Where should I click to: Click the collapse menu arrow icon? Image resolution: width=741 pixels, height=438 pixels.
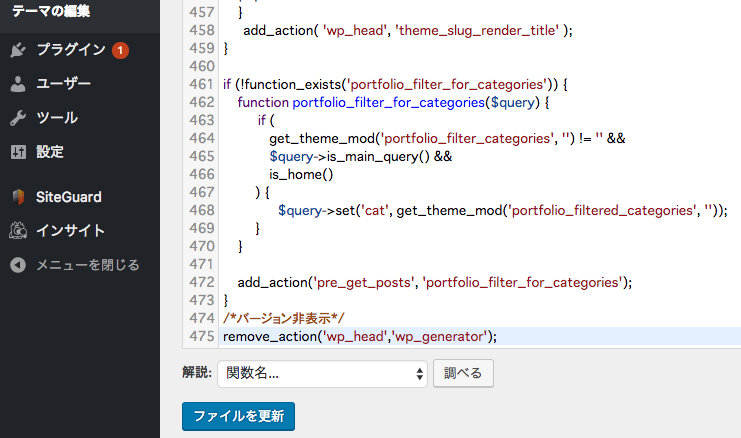coord(18,265)
